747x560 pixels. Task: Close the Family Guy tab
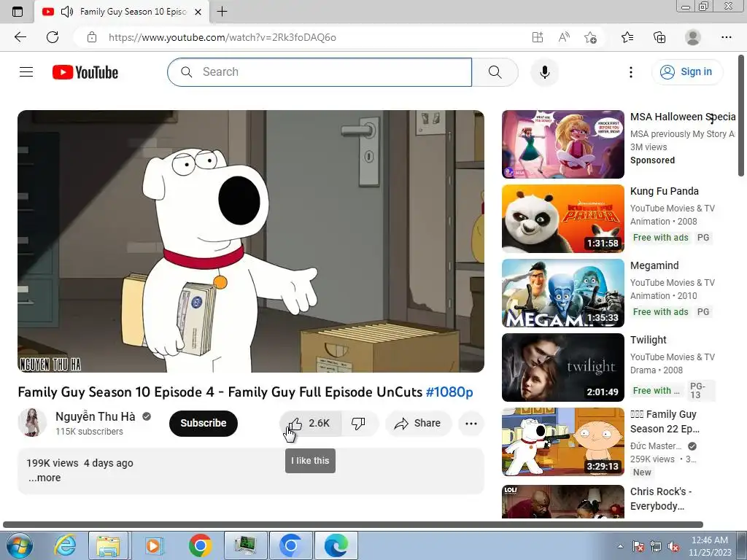click(x=198, y=12)
